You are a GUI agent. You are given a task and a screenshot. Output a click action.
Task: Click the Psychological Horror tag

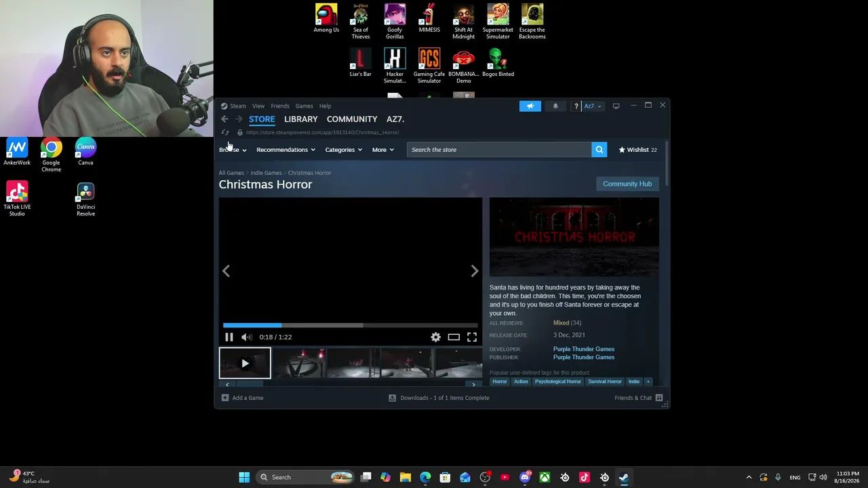coord(558,382)
